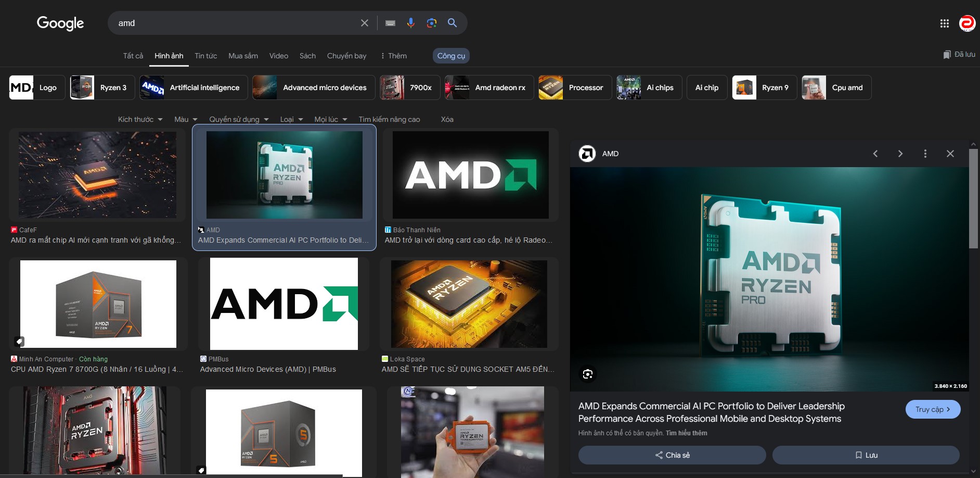Open the CafeF AMD AI chip thumbnail
The height and width of the screenshot is (478, 980).
click(97, 174)
